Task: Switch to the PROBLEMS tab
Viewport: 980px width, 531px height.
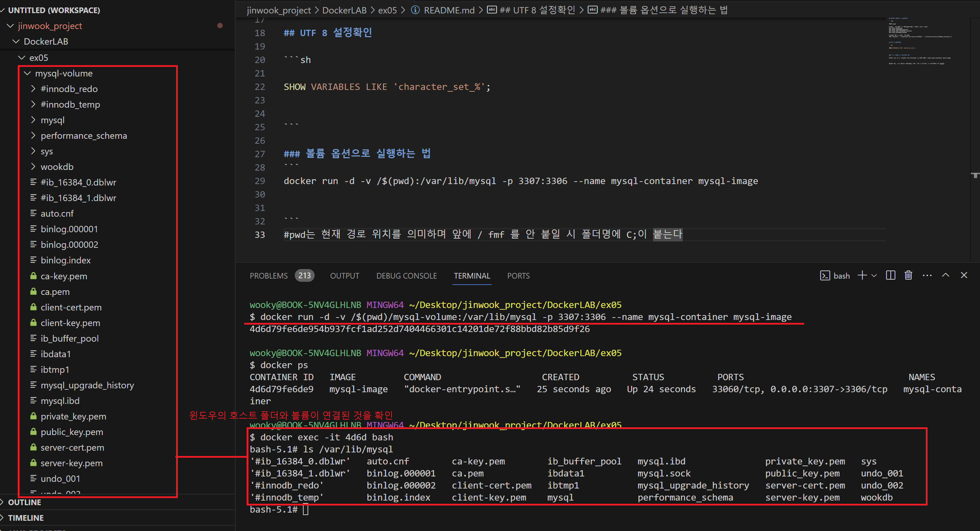Action: pos(269,276)
